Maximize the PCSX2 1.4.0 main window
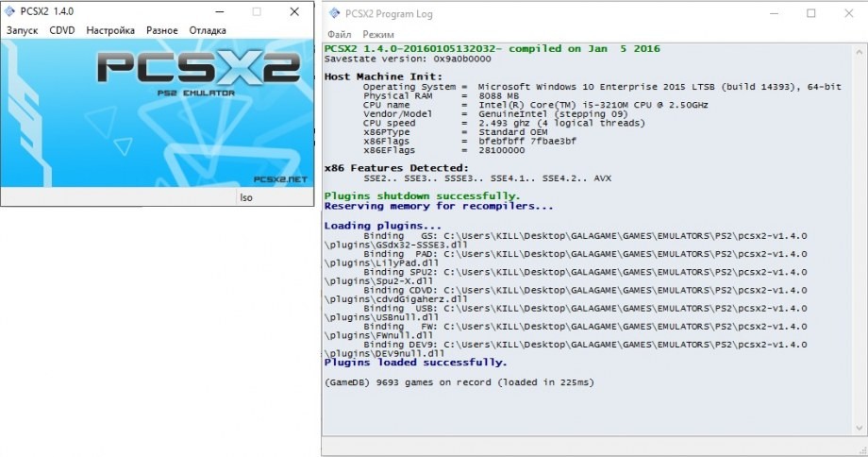 point(257,11)
